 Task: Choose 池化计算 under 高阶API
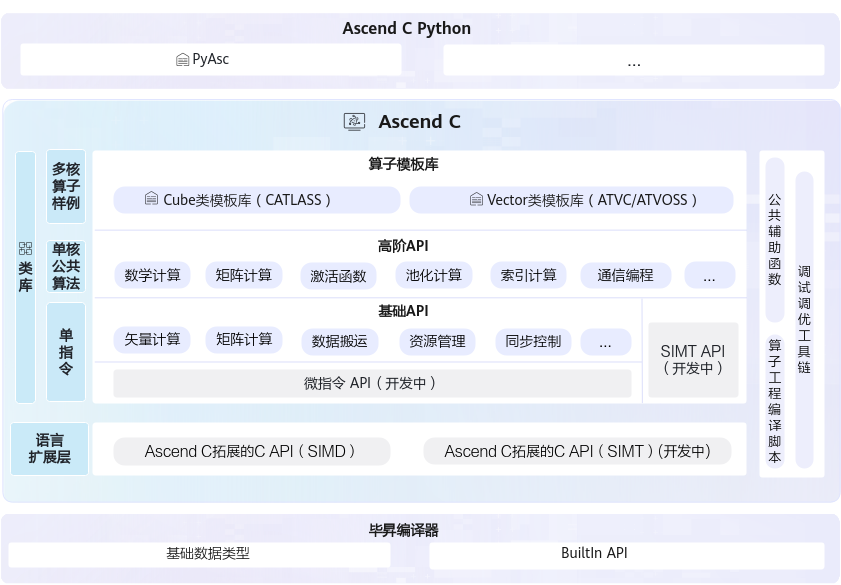point(434,275)
